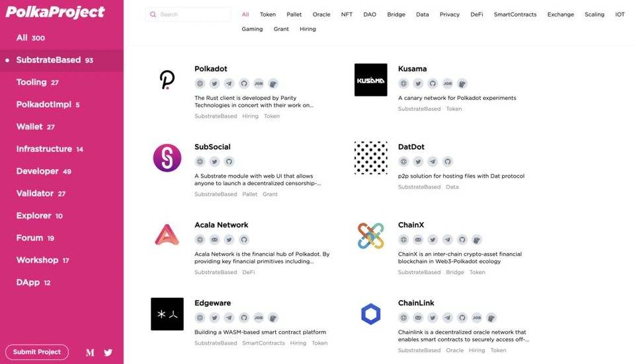The width and height of the screenshot is (635, 364).
Task: Select the Tooling category in sidebar
Action: (32, 82)
